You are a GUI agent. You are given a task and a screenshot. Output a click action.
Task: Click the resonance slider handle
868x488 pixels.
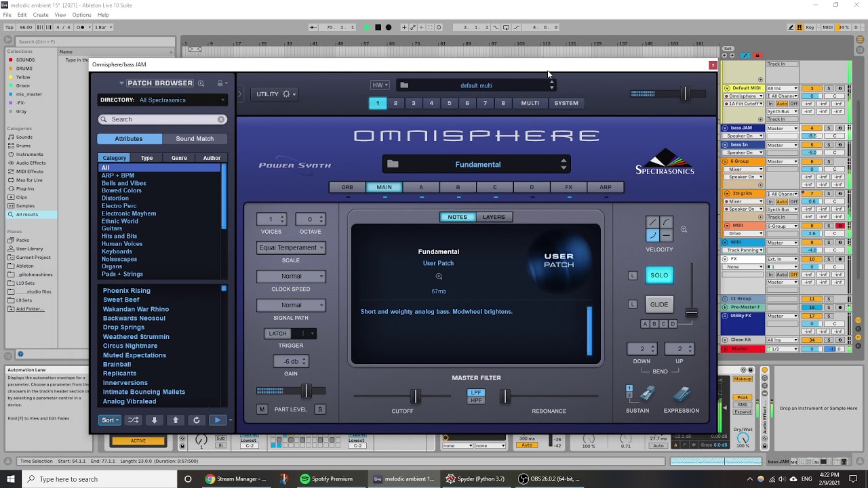[x=505, y=396]
